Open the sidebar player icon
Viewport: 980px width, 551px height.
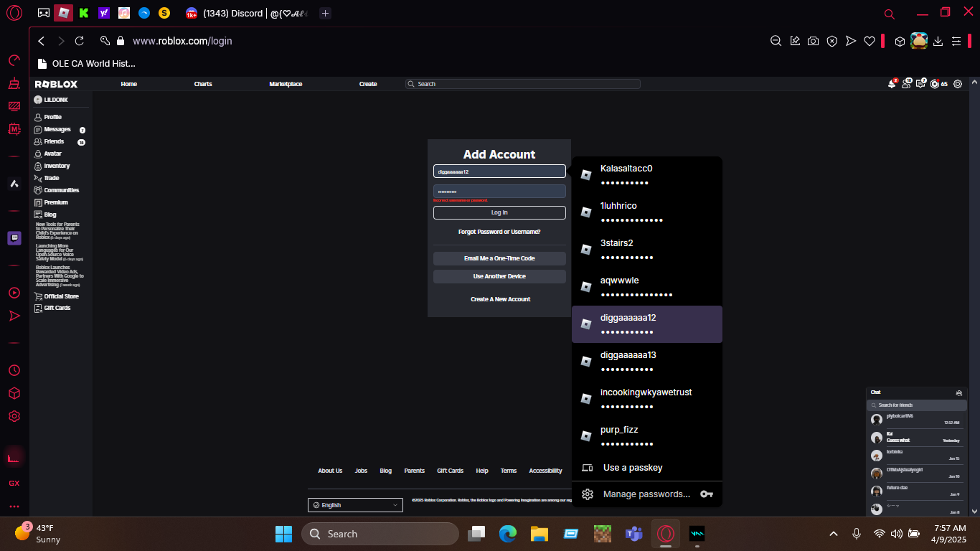tap(14, 293)
